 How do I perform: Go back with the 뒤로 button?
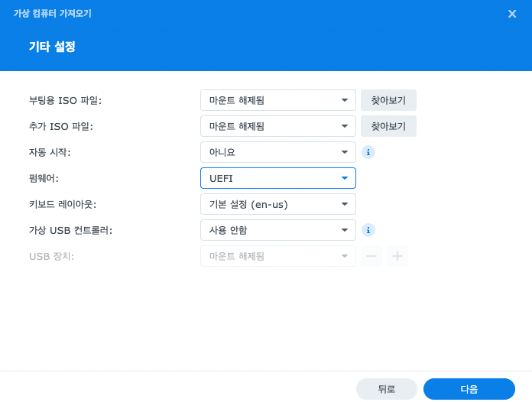(x=387, y=389)
